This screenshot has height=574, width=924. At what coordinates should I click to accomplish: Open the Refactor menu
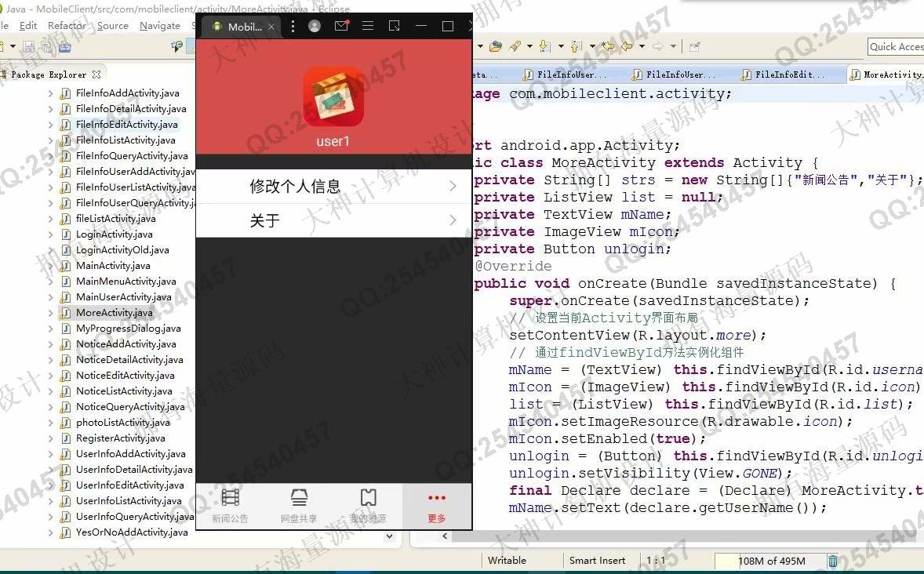67,26
